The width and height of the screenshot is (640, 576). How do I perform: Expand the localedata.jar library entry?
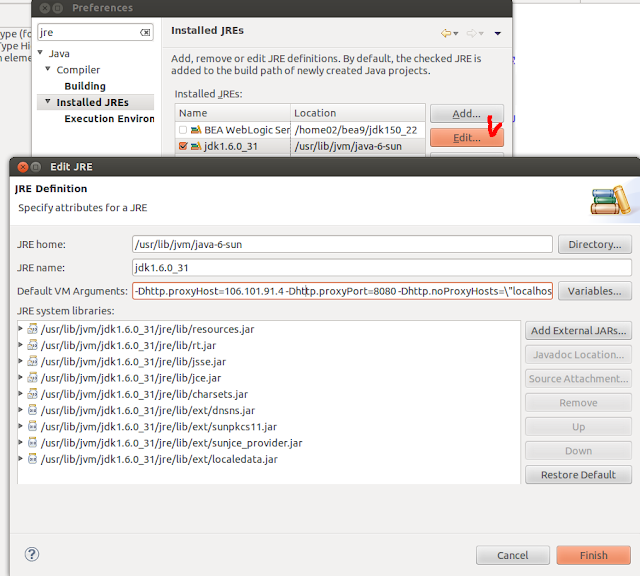coord(20,458)
